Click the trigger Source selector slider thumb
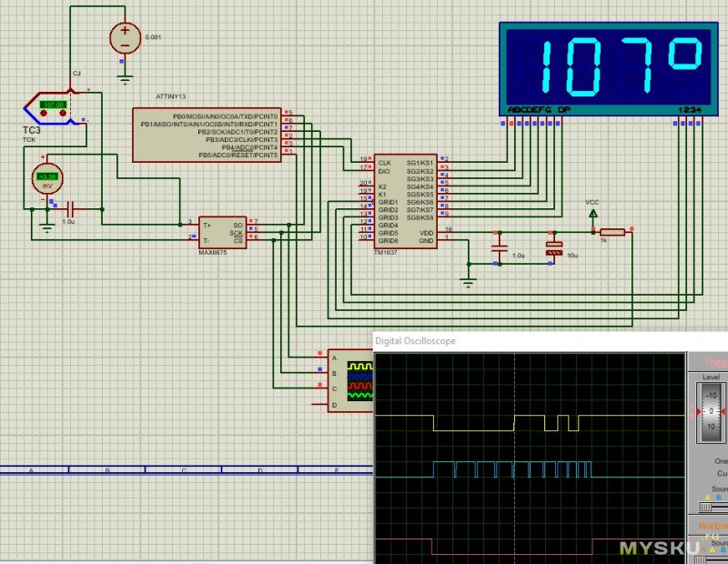 click(705, 507)
